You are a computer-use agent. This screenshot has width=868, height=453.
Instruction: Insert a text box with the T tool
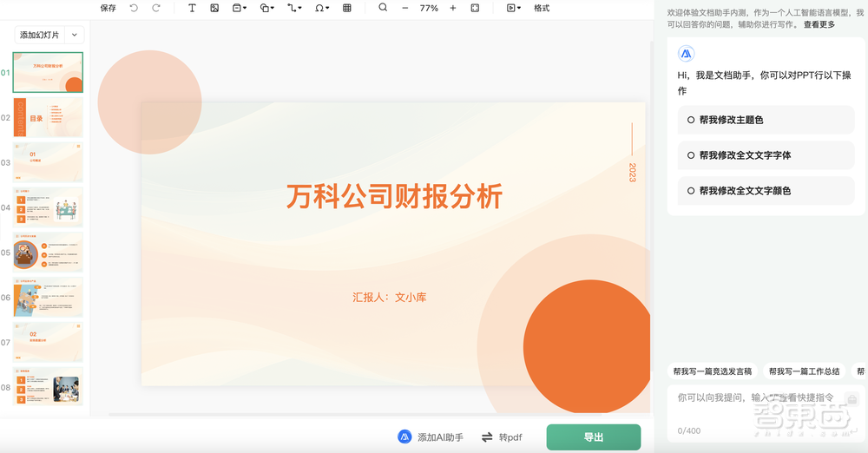click(x=192, y=9)
